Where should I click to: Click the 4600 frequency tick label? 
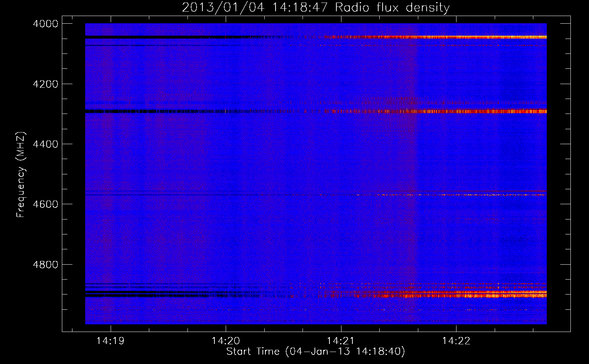(x=46, y=204)
